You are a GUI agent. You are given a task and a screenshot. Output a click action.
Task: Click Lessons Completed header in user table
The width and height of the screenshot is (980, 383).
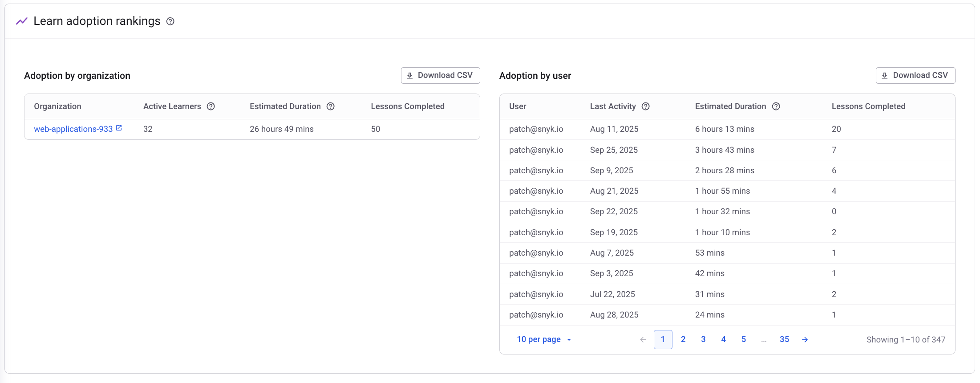[x=869, y=106]
